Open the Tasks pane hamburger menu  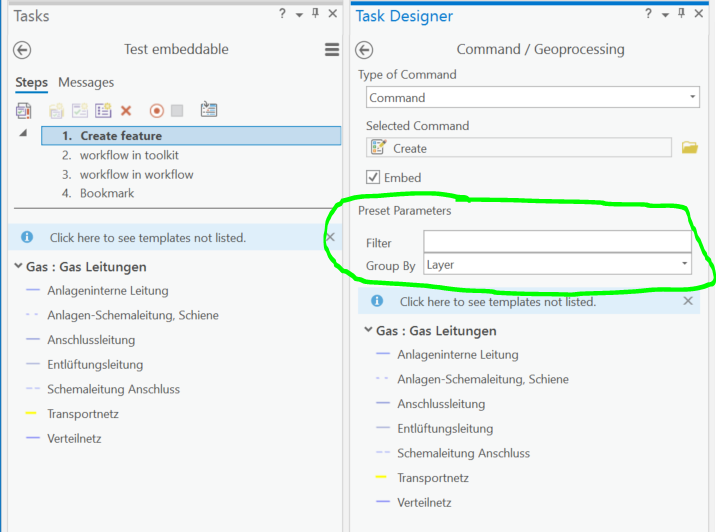click(x=332, y=50)
